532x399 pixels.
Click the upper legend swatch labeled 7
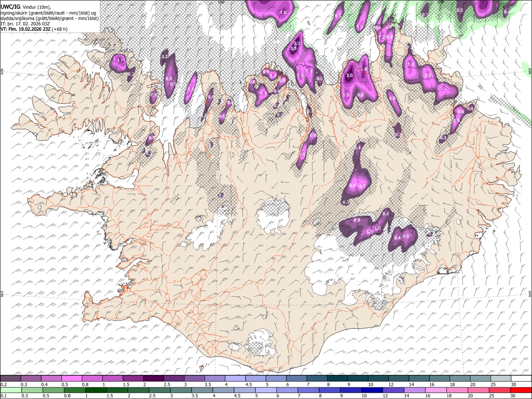tap(316, 379)
